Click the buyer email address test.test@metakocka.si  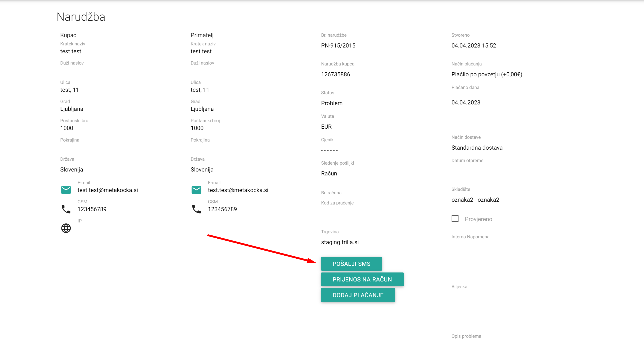pyautogui.click(x=107, y=190)
